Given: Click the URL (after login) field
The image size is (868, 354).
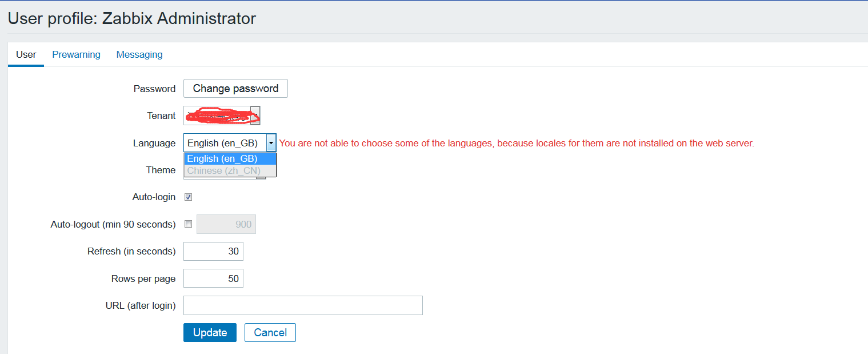Looking at the screenshot, I should point(303,305).
